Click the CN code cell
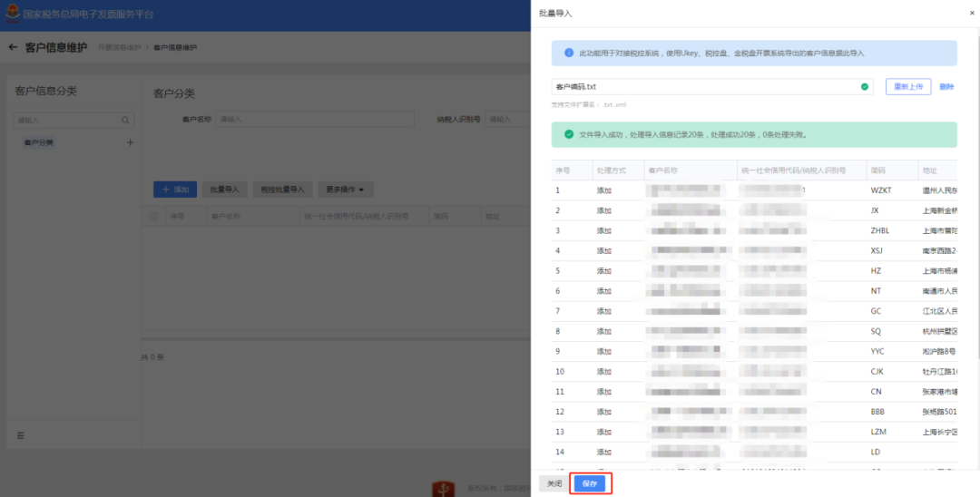This screenshot has height=497, width=980. click(875, 392)
